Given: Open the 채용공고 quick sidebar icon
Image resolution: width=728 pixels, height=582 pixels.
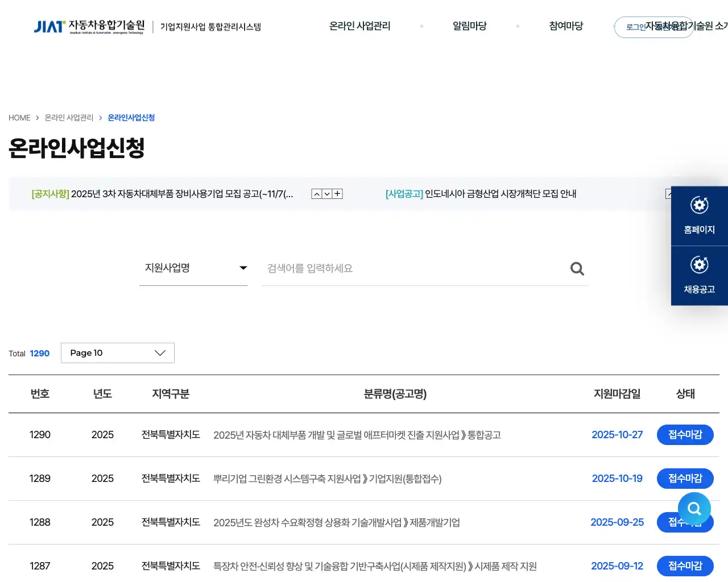Looking at the screenshot, I should click(699, 275).
